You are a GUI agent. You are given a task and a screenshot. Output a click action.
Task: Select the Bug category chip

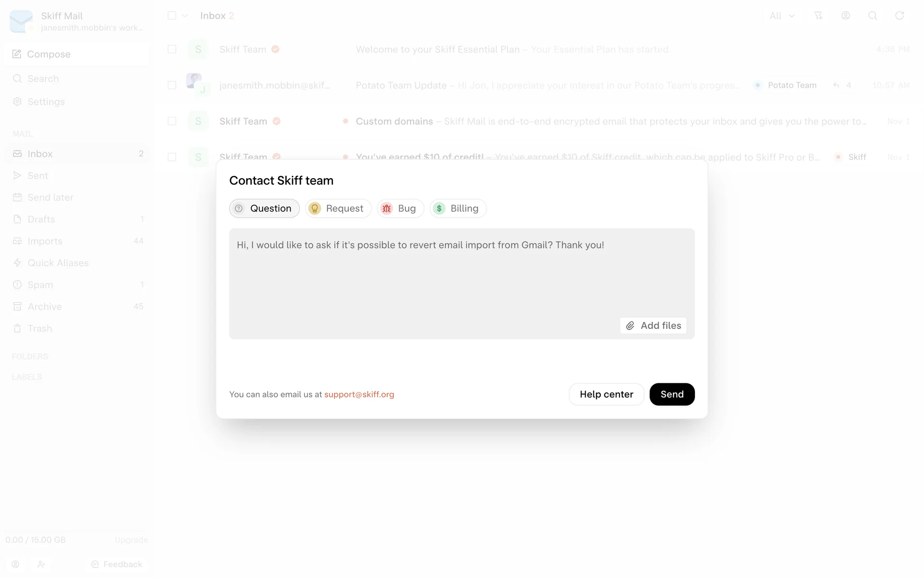click(x=400, y=209)
